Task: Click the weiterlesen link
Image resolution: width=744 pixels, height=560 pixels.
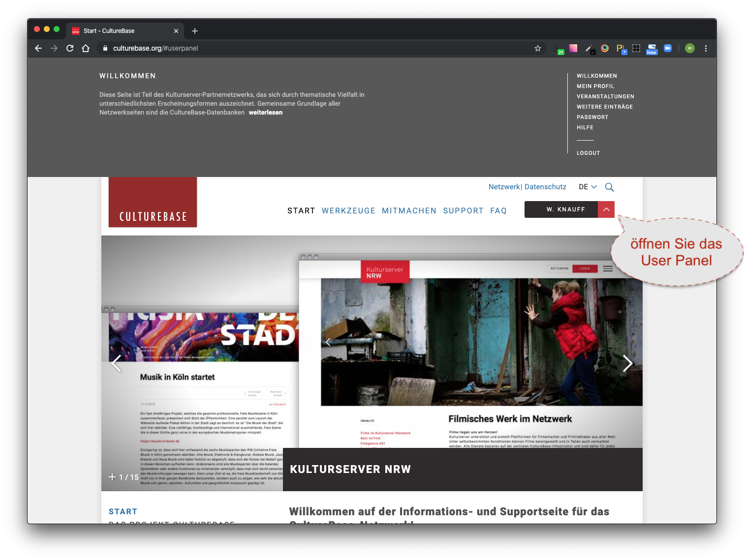Action: point(266,113)
